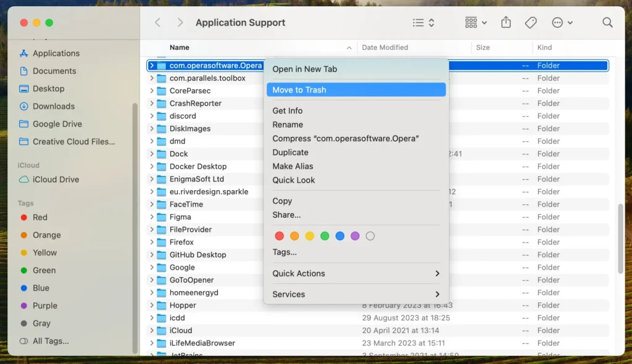
Task: Expand the Docker Desktop folder
Action: pos(152,166)
